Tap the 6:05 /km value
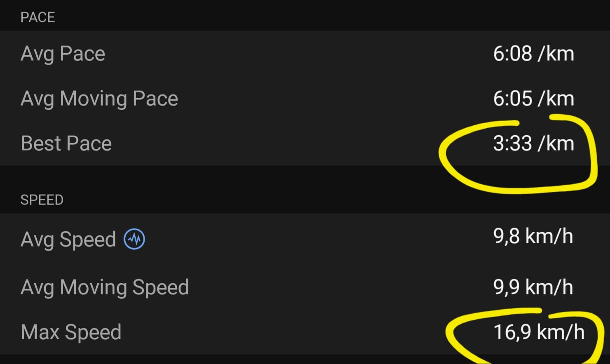610x364 pixels. [534, 99]
